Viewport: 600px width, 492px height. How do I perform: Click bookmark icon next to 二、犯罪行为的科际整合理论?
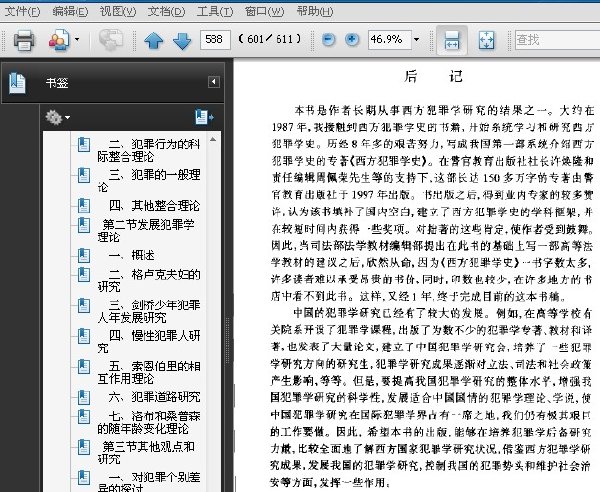coord(84,144)
